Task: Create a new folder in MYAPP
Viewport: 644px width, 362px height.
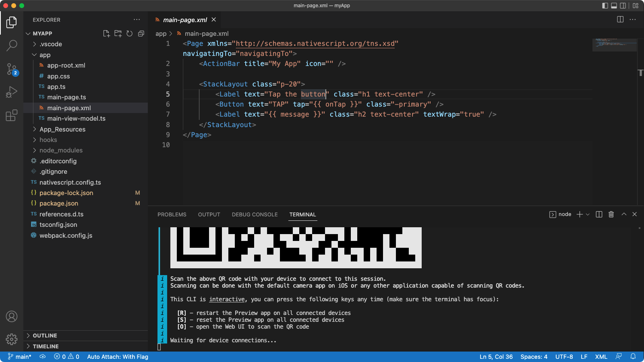Action: (118, 33)
